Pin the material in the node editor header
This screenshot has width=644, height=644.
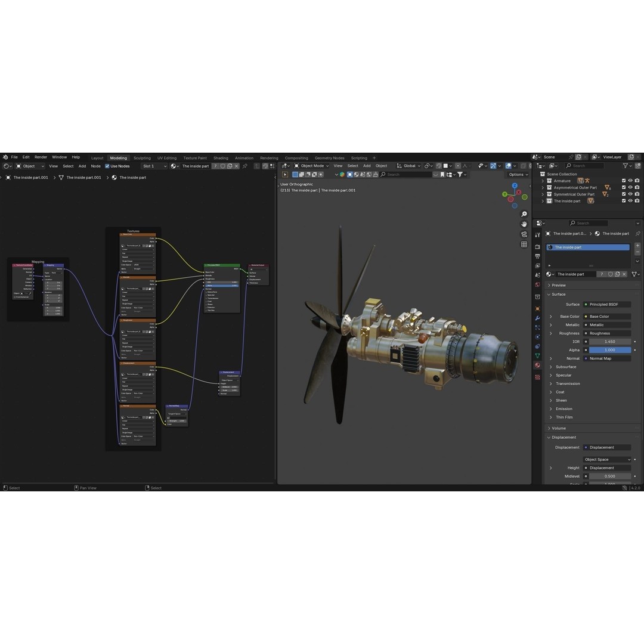click(245, 166)
